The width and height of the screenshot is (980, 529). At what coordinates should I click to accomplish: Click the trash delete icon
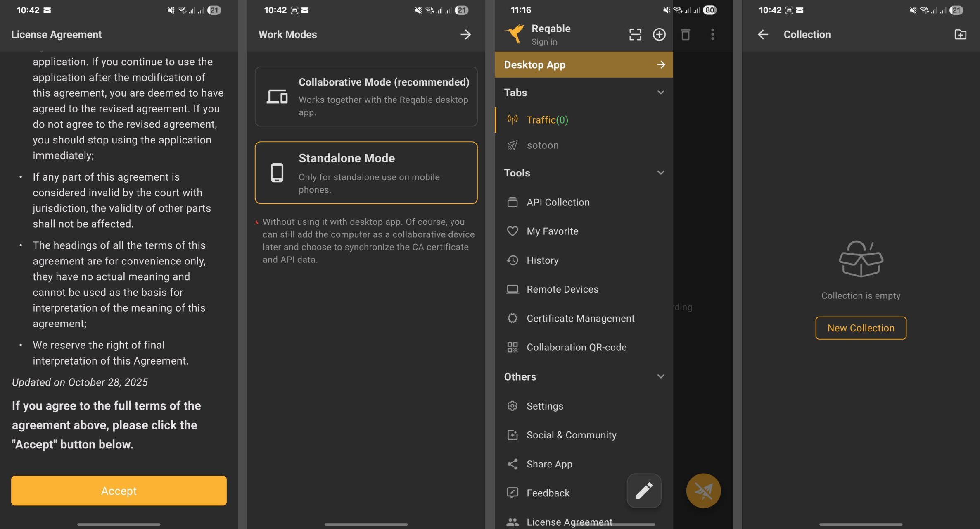[x=686, y=34]
